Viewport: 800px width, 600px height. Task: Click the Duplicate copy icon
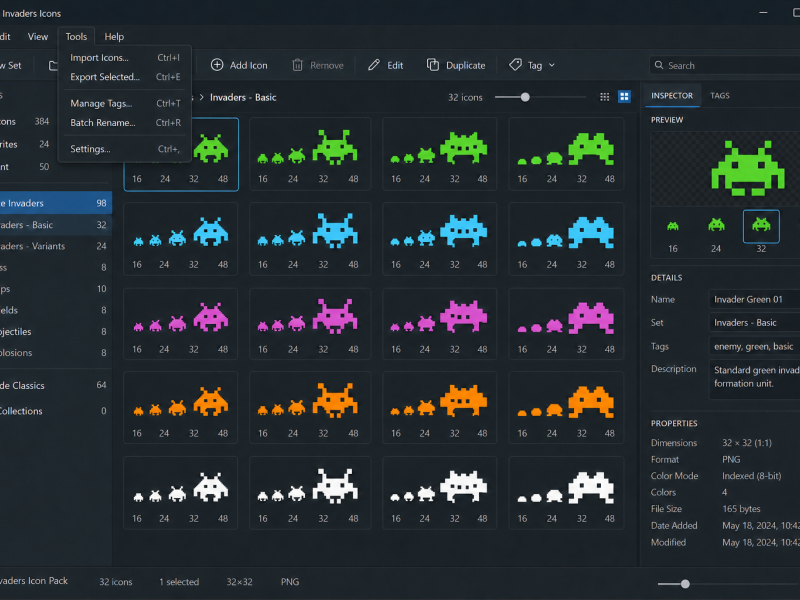(x=433, y=65)
